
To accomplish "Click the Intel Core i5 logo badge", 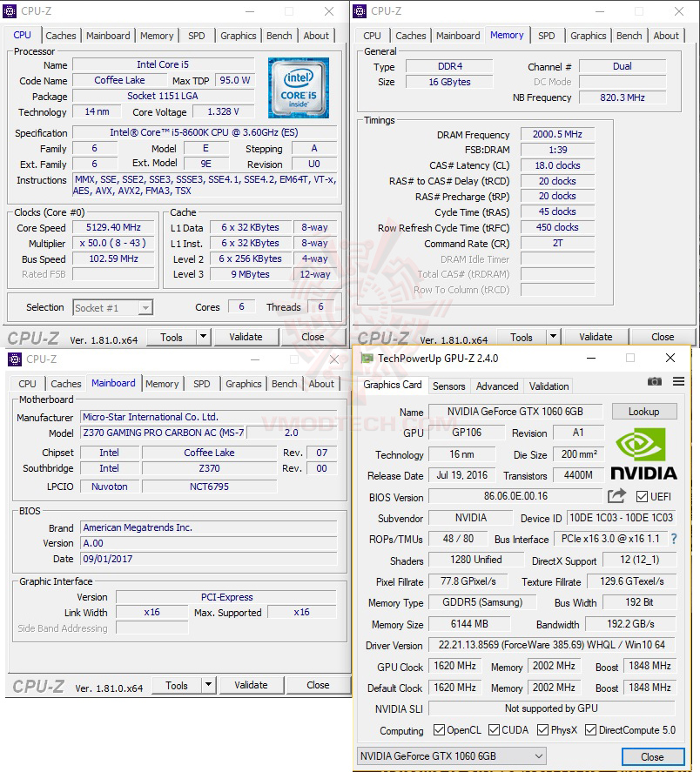I will pyautogui.click(x=299, y=88).
